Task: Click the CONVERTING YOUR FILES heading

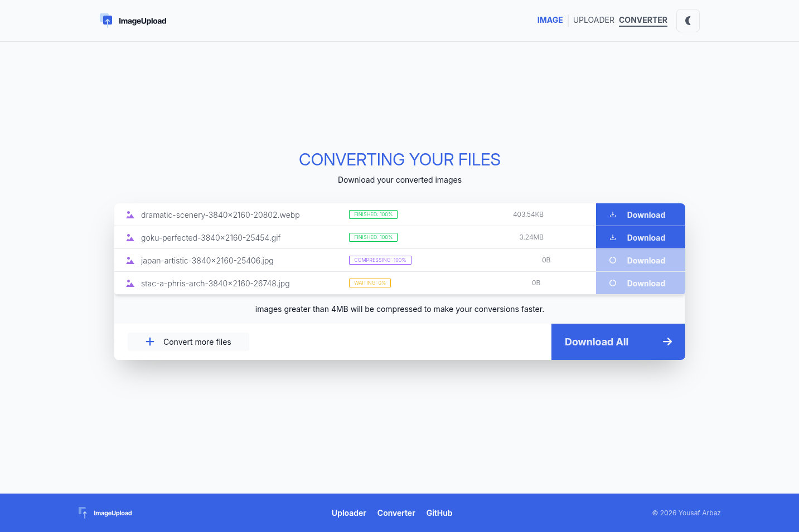Action: click(400, 160)
